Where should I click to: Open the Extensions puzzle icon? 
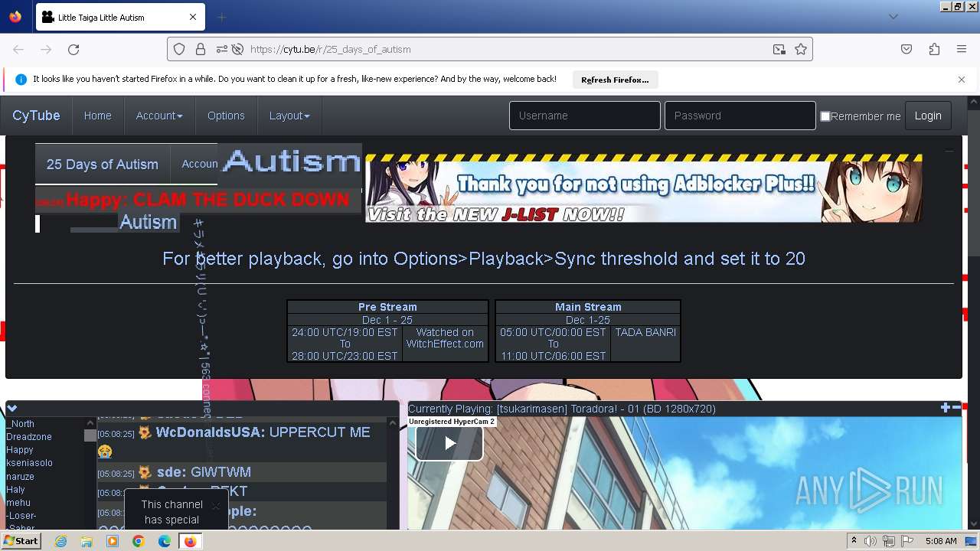pyautogui.click(x=934, y=49)
